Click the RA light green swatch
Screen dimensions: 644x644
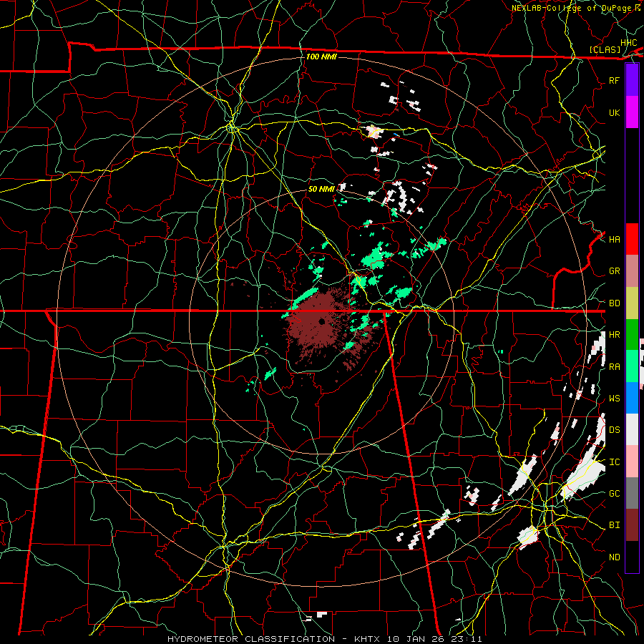click(x=632, y=366)
